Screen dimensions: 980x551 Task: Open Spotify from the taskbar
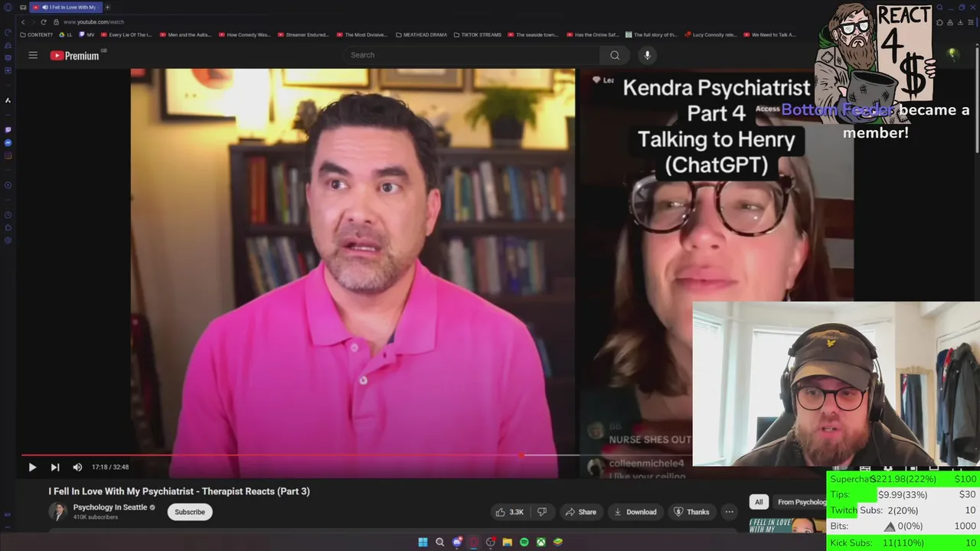[524, 542]
